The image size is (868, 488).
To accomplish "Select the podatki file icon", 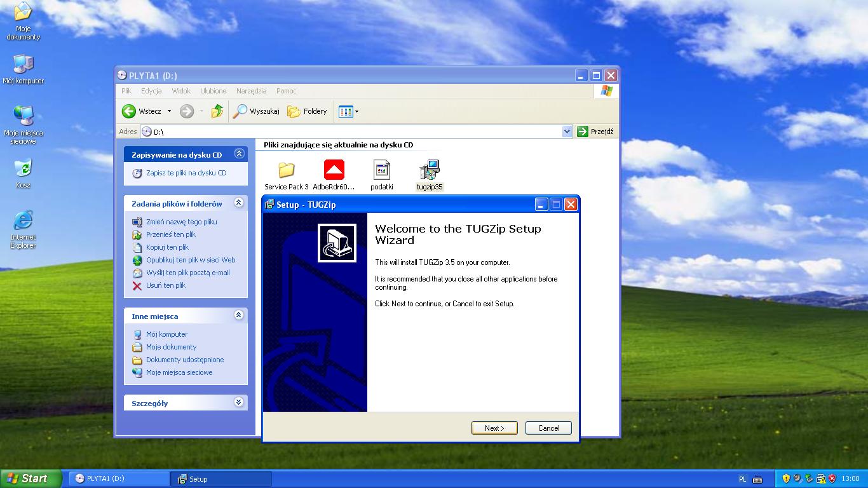I will click(x=382, y=175).
